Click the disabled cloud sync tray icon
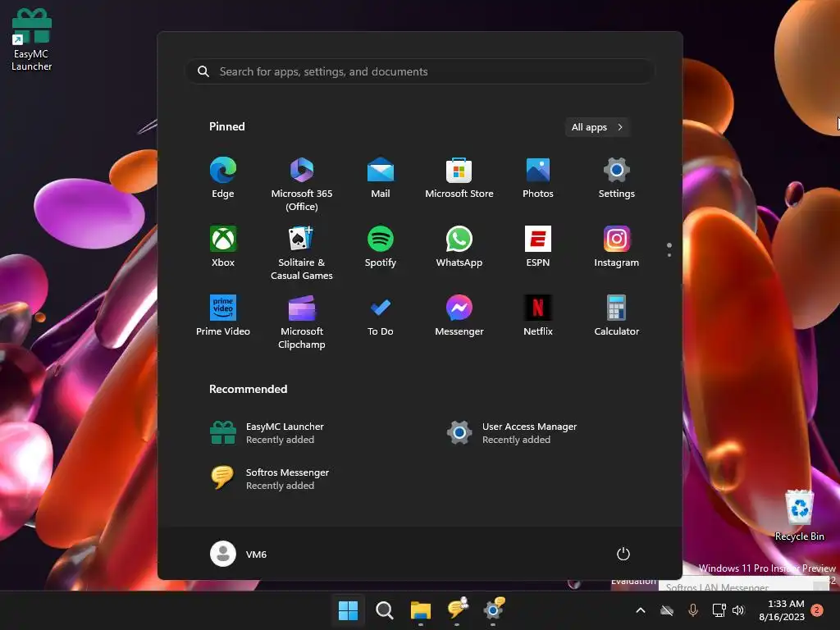 pyautogui.click(x=666, y=610)
